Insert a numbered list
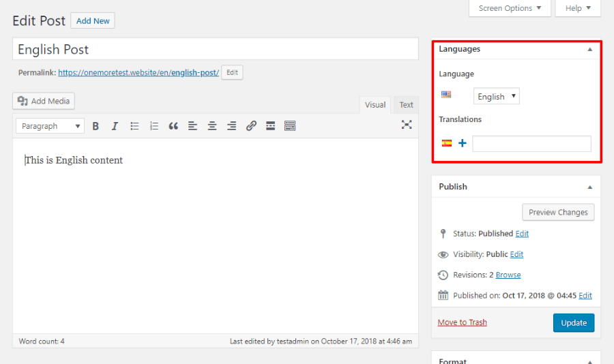This screenshot has height=364, width=614. (x=154, y=126)
